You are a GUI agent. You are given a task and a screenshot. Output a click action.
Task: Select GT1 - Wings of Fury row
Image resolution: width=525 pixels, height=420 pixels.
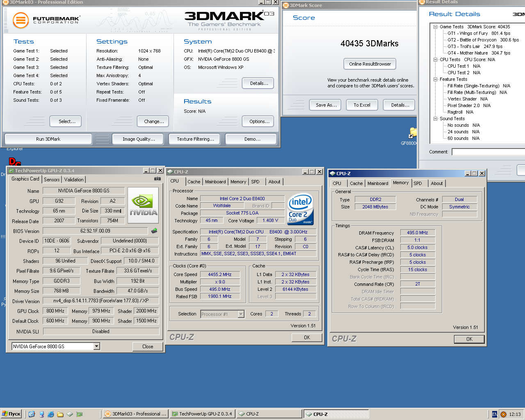479,33
